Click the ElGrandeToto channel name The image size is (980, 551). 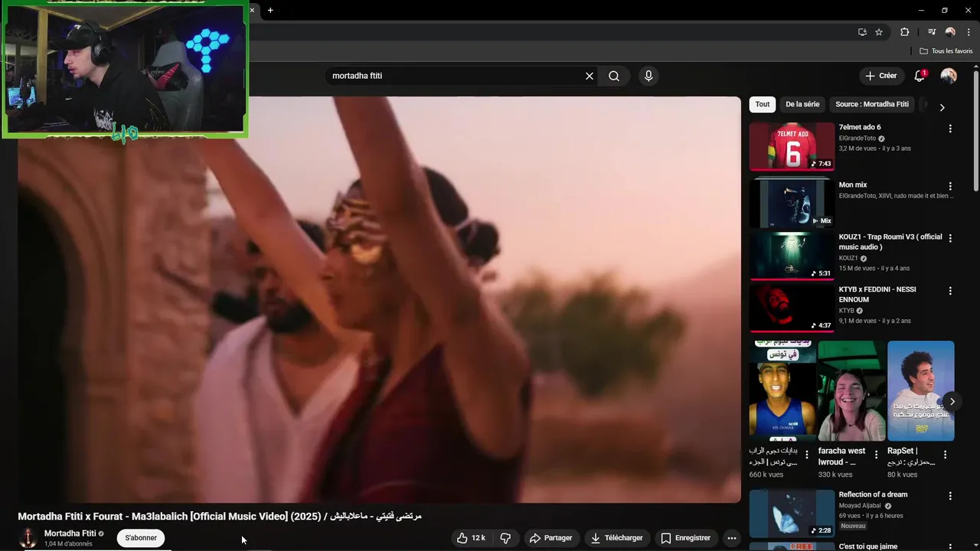point(857,139)
